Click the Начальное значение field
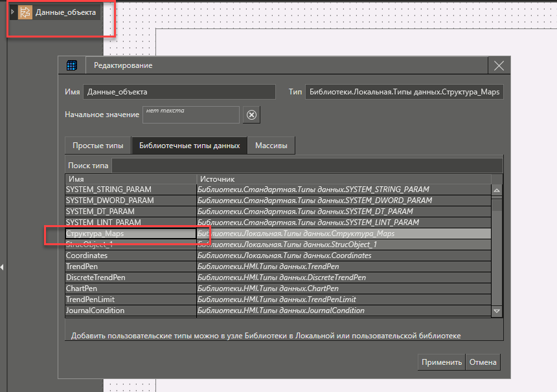Image resolution: width=557 pixels, height=392 pixels. click(191, 114)
